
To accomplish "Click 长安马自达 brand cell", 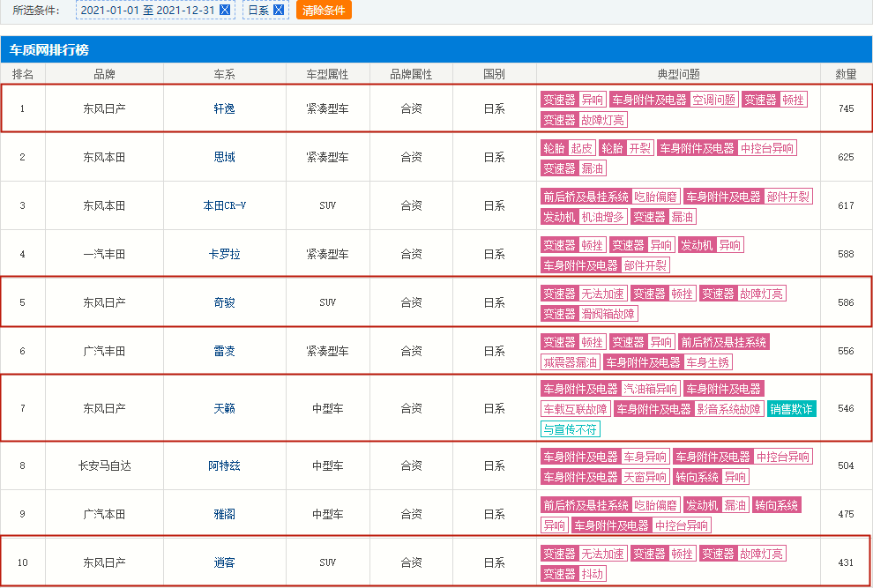I will [104, 465].
